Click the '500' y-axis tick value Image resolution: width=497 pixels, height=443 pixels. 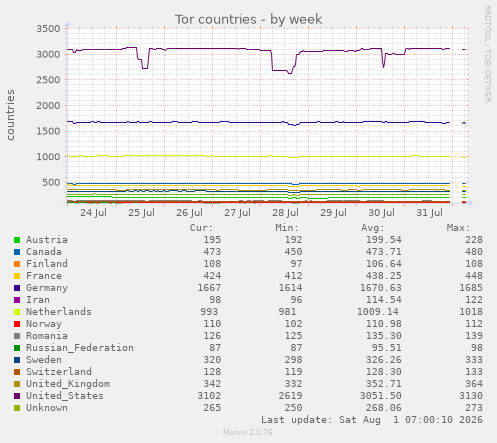coord(51,183)
